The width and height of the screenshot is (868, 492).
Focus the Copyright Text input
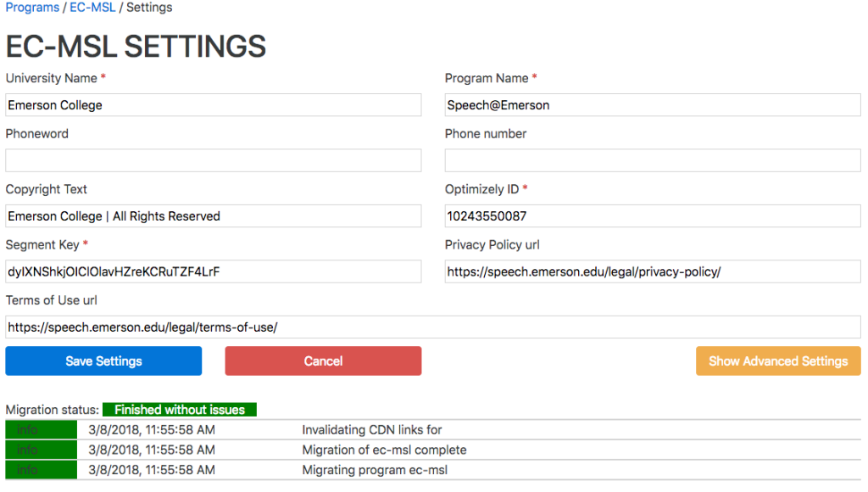point(213,216)
